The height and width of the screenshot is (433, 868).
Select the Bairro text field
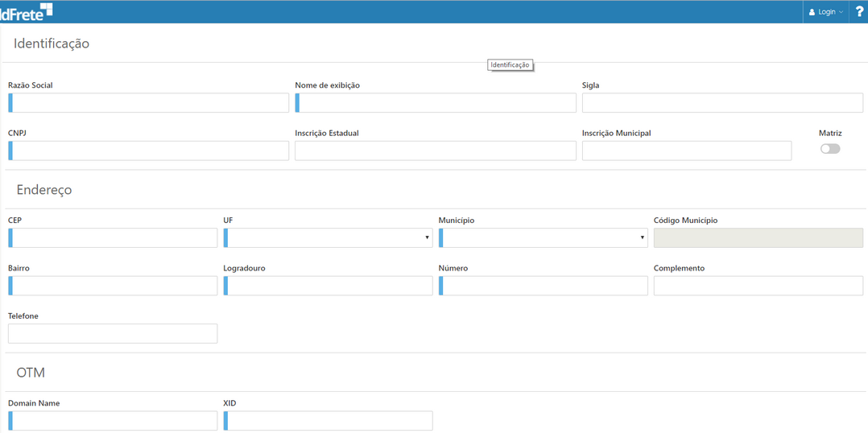114,286
